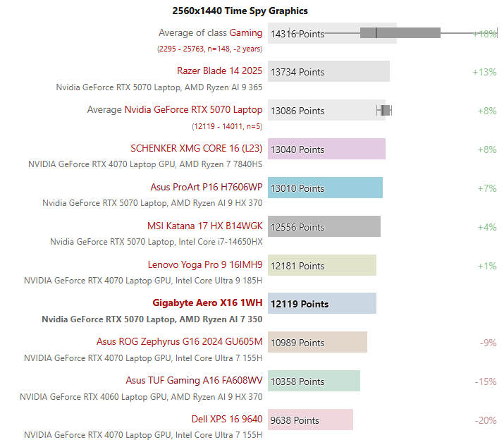Click the +7% value for Asus ProArt

487,188
